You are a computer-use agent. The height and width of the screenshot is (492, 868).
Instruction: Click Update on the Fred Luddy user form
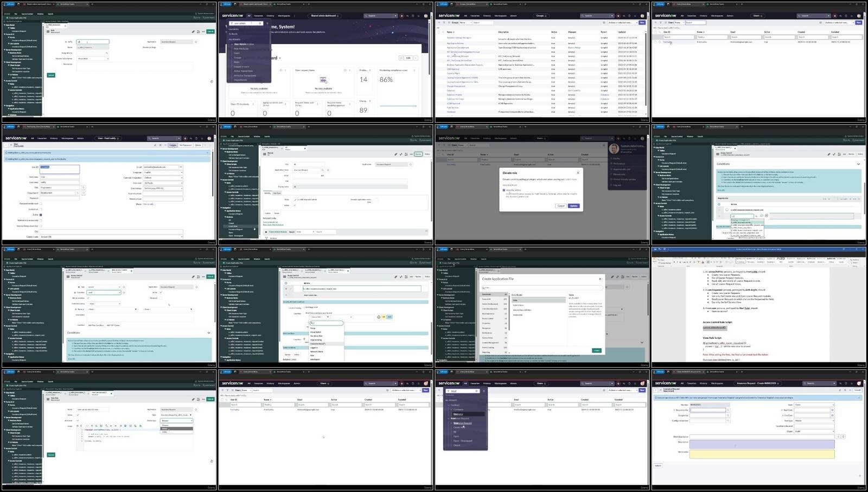(173, 145)
